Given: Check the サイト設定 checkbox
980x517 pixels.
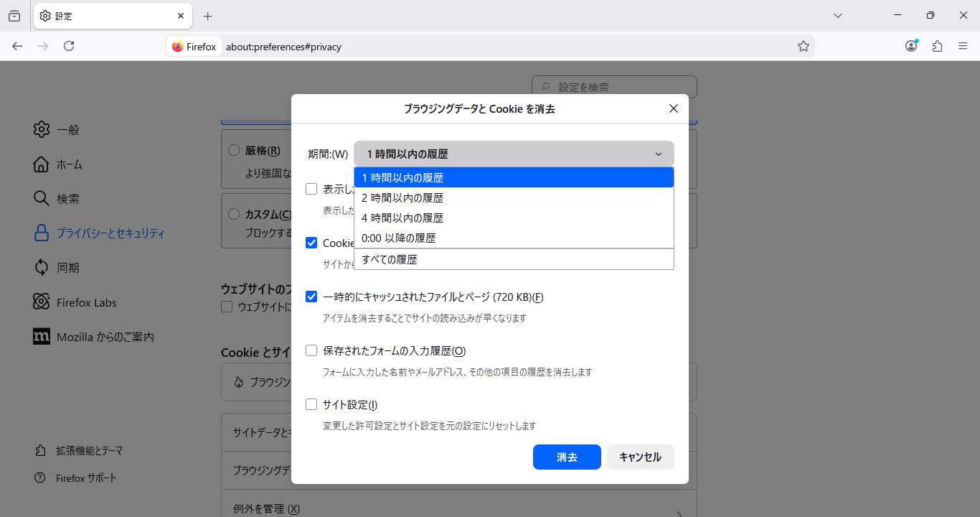Looking at the screenshot, I should coord(311,404).
